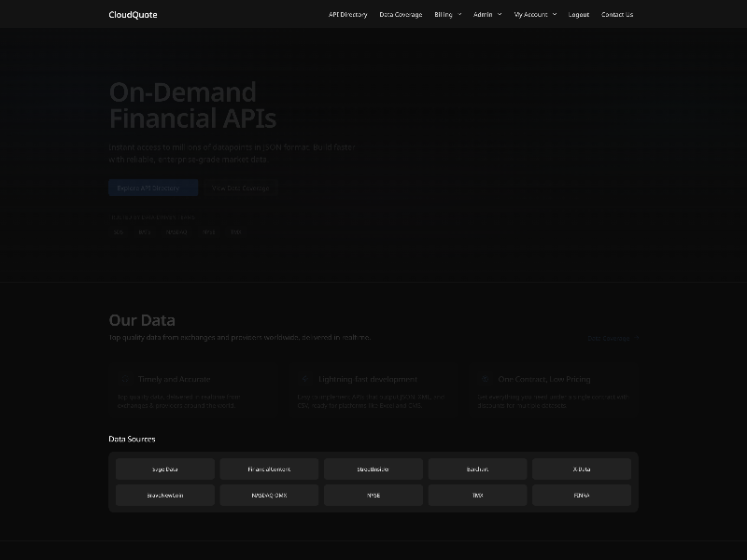Viewport: 747px width, 560px height.
Task: Choose the FINRA data source
Action: point(581,495)
